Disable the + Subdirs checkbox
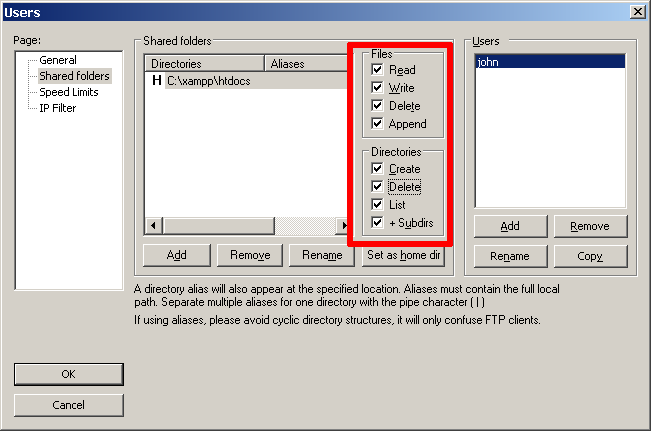The image size is (651, 431). click(377, 223)
